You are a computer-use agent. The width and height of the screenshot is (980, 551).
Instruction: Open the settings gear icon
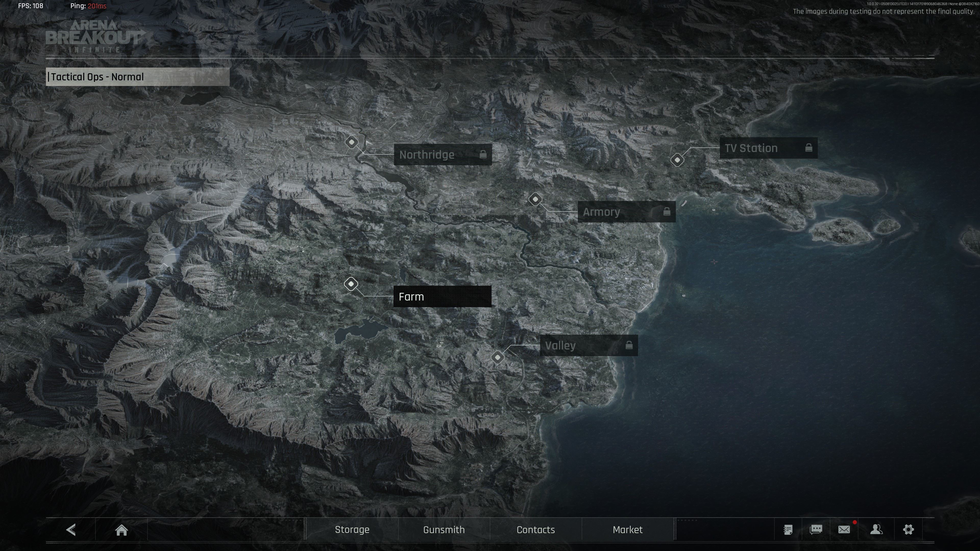pyautogui.click(x=908, y=530)
